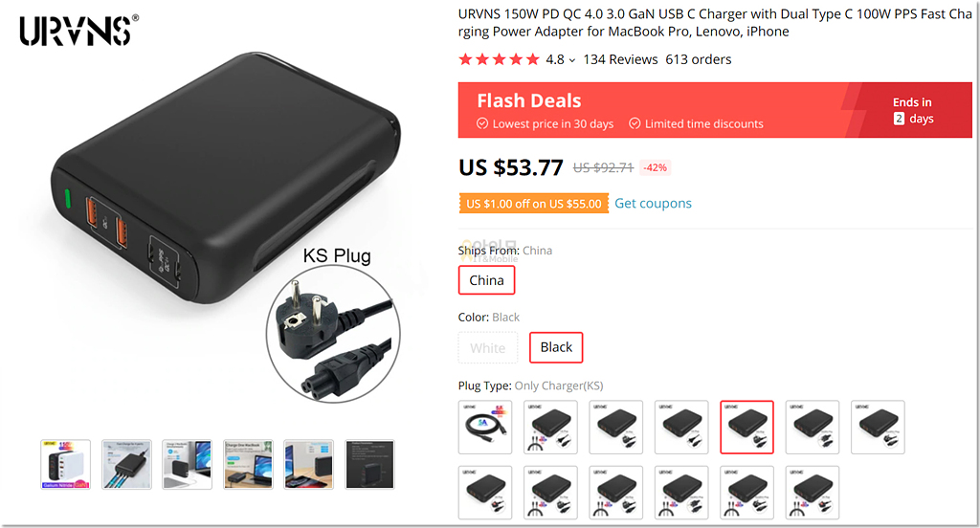The height and width of the screenshot is (528, 980).
Task: Choose the White color option
Action: (487, 347)
